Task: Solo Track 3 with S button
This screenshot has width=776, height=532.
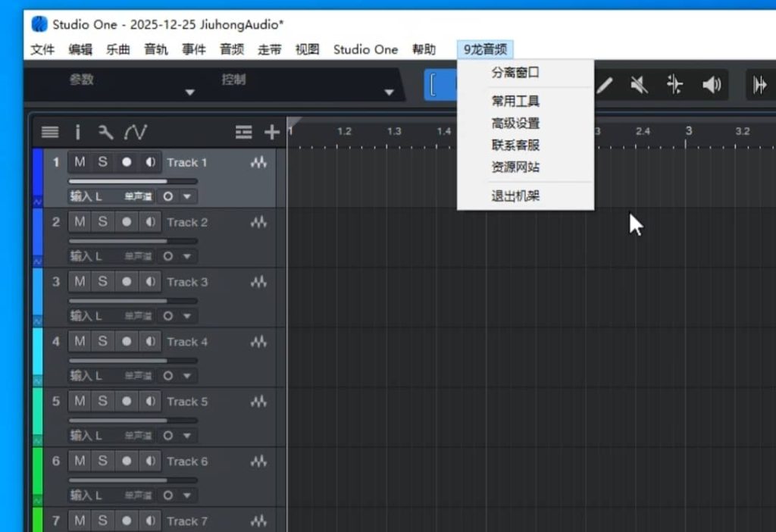Action: 102,282
